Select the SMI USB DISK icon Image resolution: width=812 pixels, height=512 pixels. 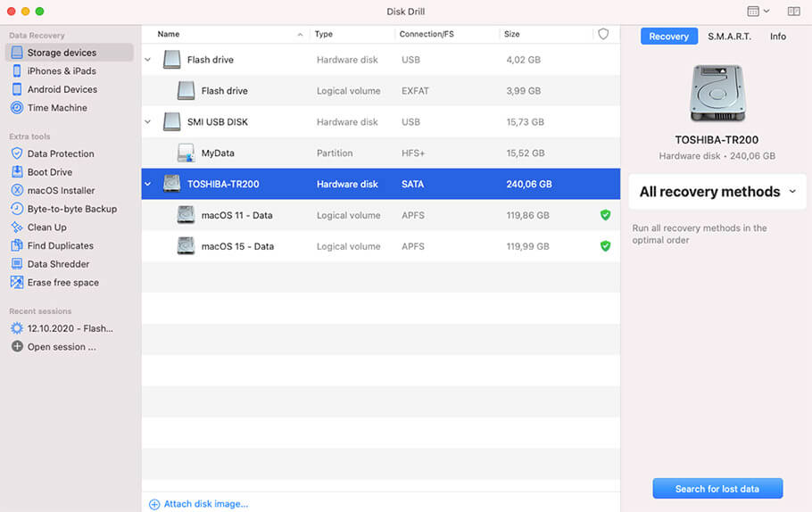pyautogui.click(x=171, y=121)
